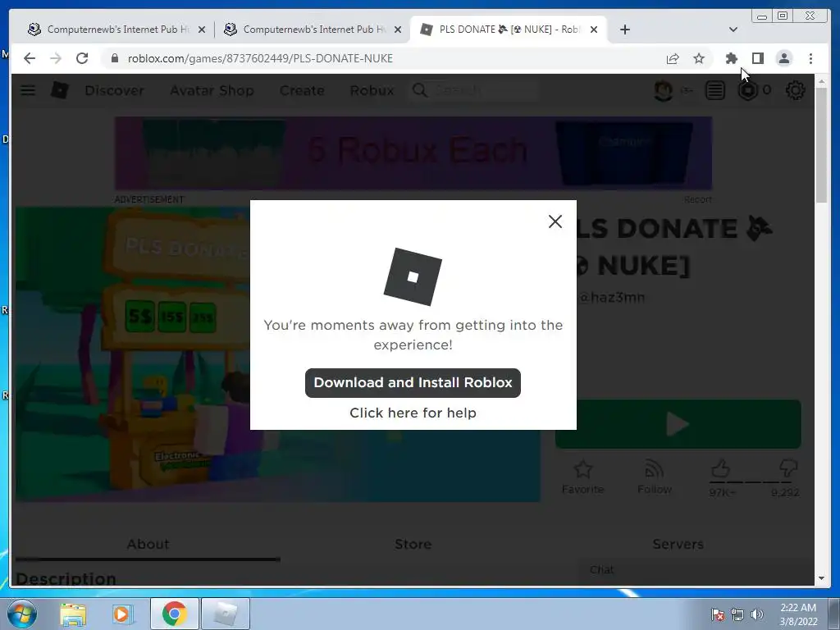The width and height of the screenshot is (840, 630).
Task: Open Chrome extensions puzzle icon
Action: (731, 58)
